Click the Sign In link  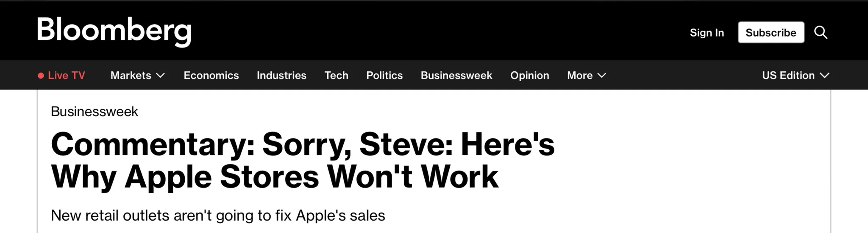707,33
